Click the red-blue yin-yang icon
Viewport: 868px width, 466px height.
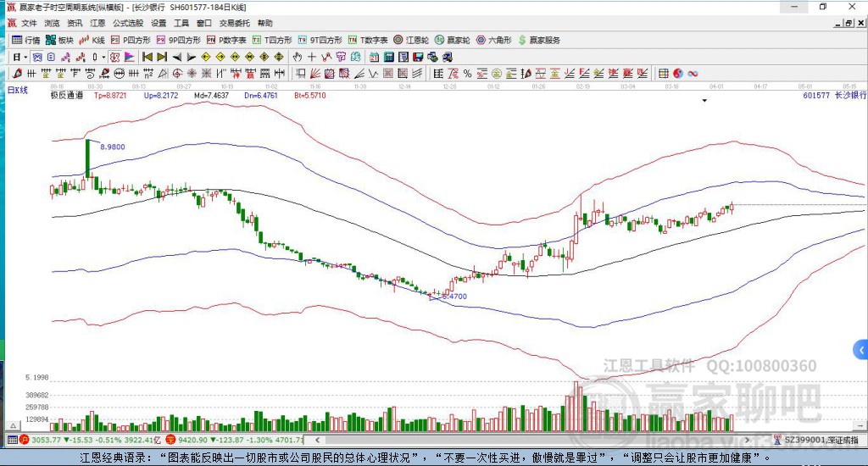678,73
